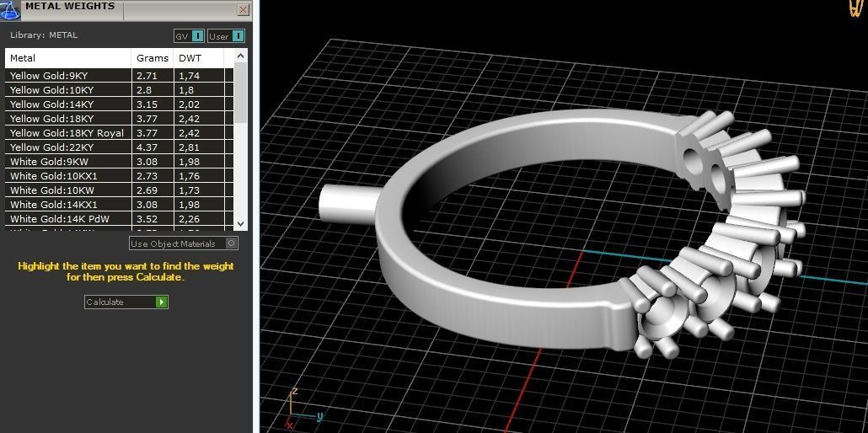Click the Calculate button
Image resolution: width=868 pixels, height=433 pixels.
pos(126,302)
